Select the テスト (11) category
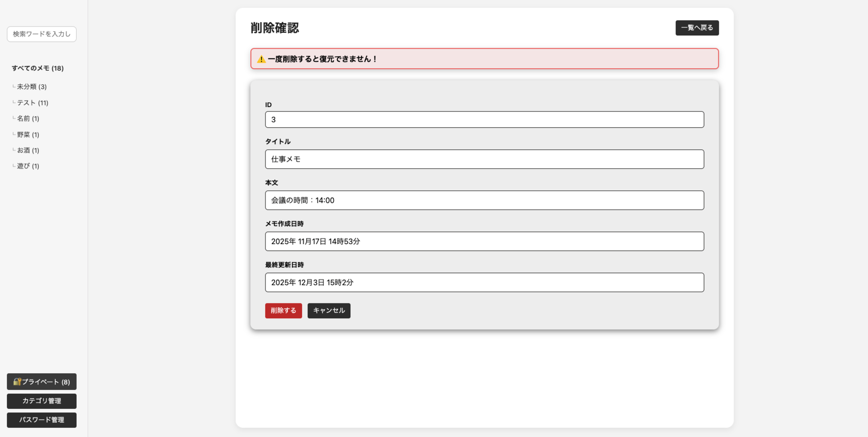Screen dimensions: 868x437 pos(32,103)
